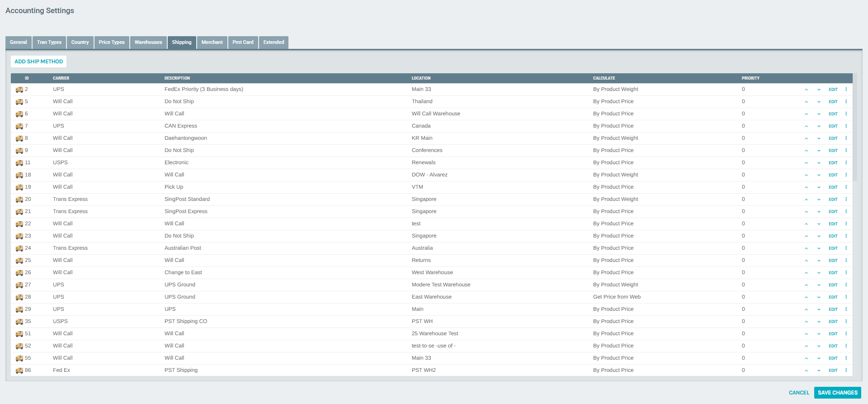The height and width of the screenshot is (404, 868).
Task: Open more options for Electronic row
Action: (x=846, y=163)
